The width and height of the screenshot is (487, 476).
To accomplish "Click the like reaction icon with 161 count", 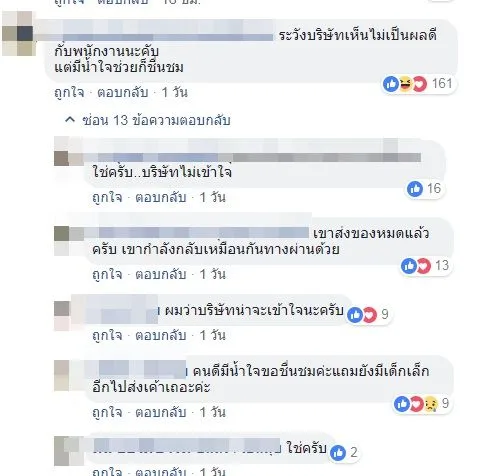I will (391, 84).
